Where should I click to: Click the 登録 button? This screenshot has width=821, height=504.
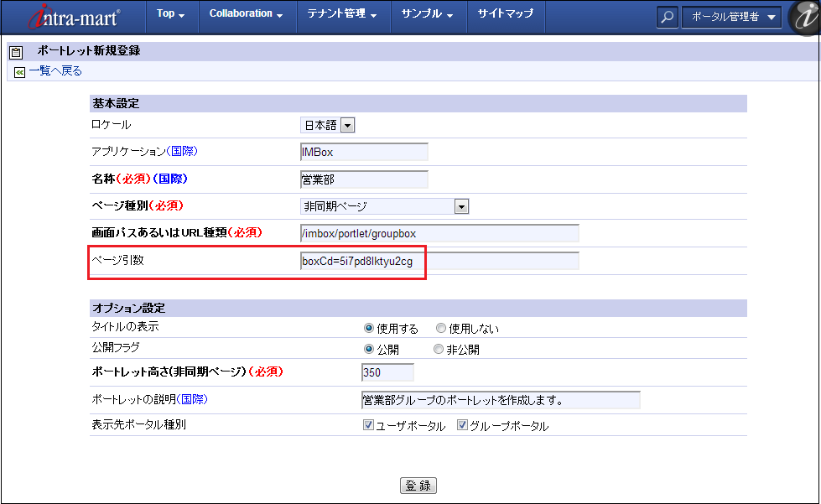pyautogui.click(x=419, y=486)
